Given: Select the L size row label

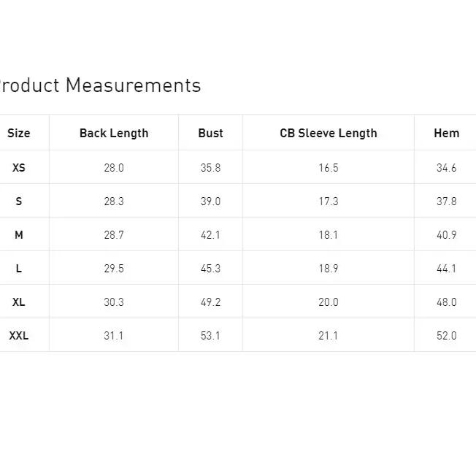Looking at the screenshot, I should point(19,269).
